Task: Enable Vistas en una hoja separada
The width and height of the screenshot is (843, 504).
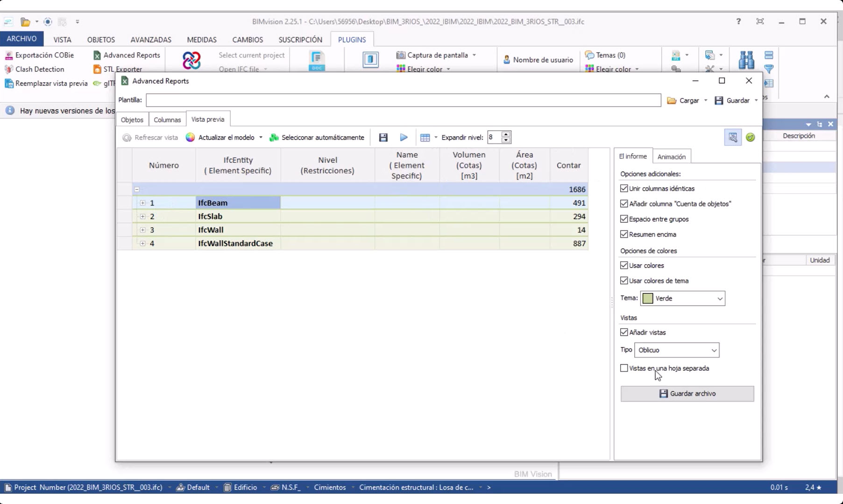Action: coord(624,368)
